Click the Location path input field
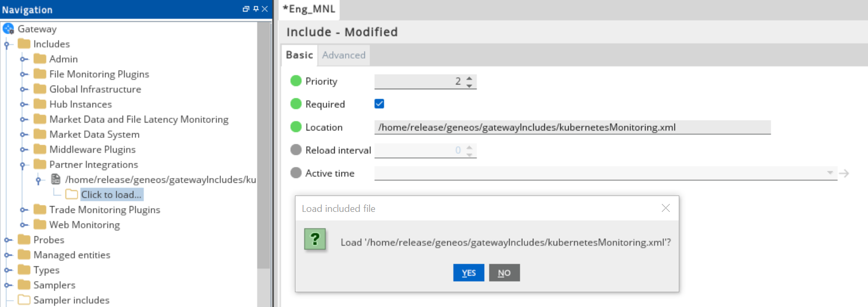 (572, 127)
